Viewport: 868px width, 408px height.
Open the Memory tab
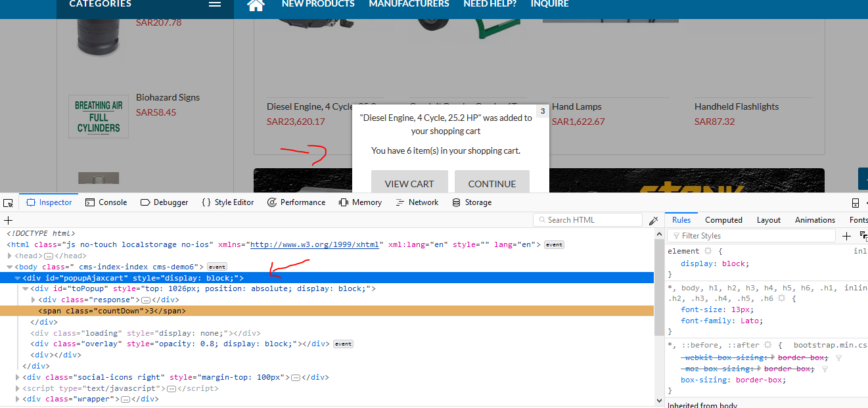click(360, 202)
